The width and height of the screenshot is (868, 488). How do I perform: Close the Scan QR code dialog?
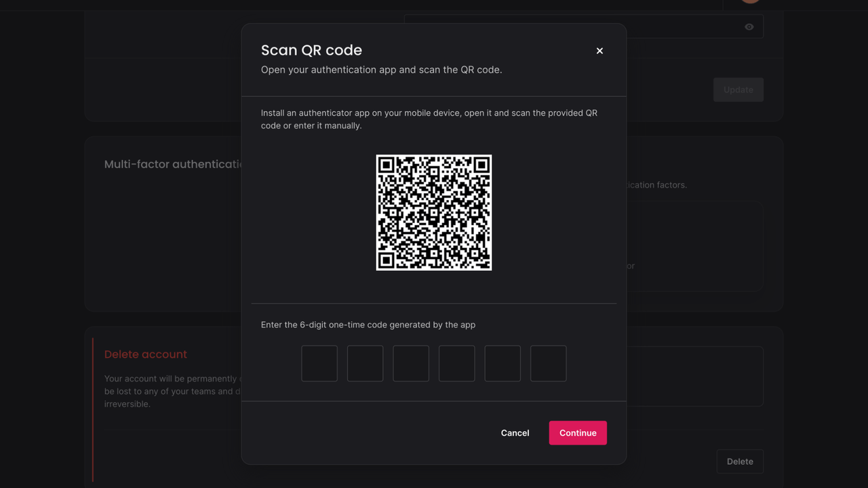tap(599, 51)
